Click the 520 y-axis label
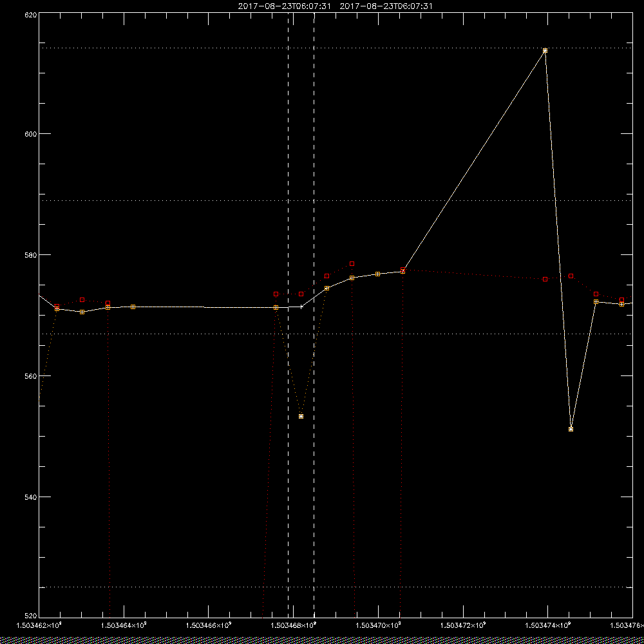Screen dimensions: 644x644 coord(31,616)
